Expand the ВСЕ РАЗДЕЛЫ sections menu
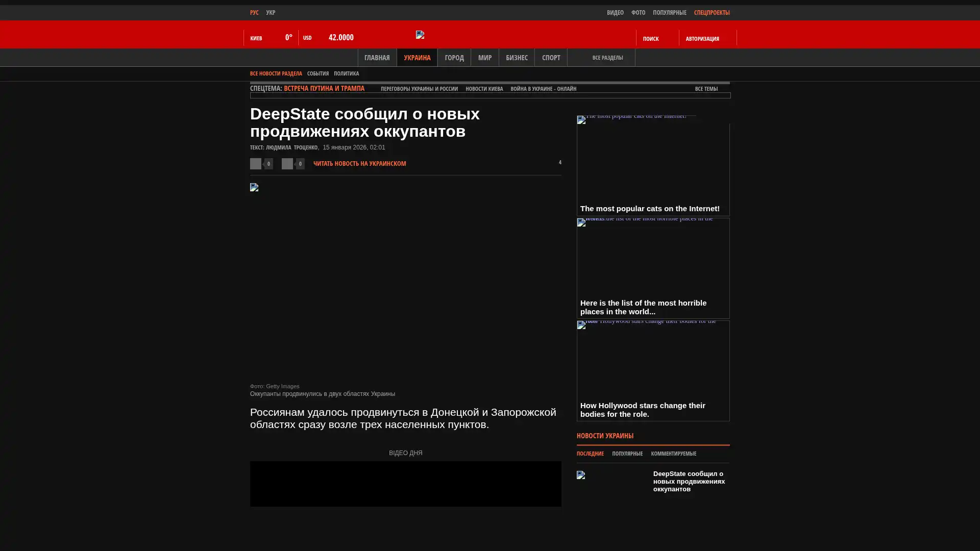The width and height of the screenshot is (980, 551). (x=607, y=58)
